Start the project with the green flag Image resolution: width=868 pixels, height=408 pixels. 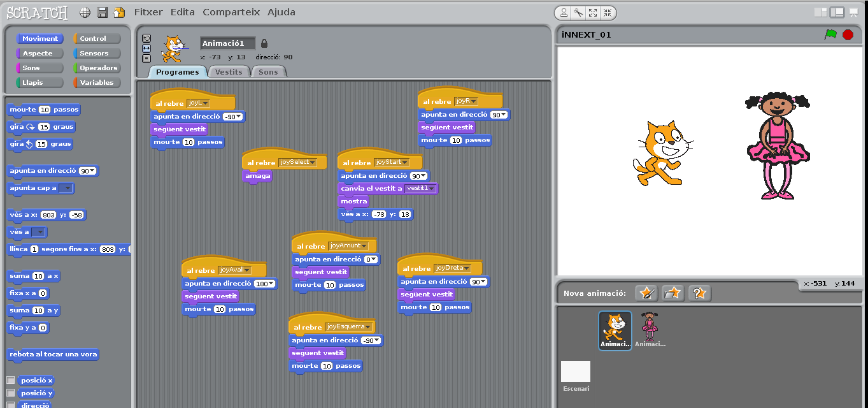830,35
